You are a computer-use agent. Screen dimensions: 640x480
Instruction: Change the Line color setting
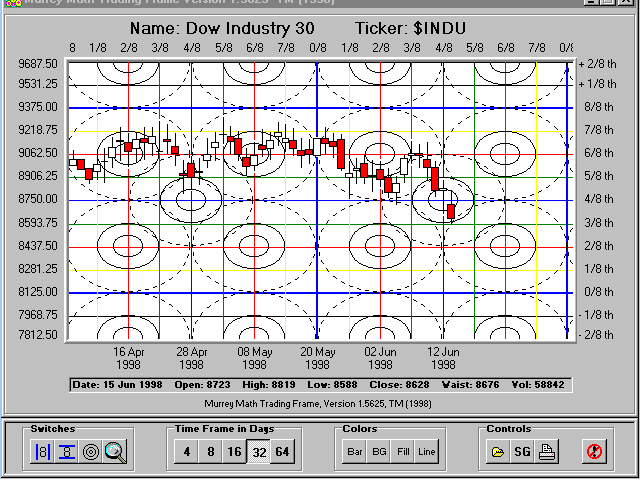[x=427, y=452]
